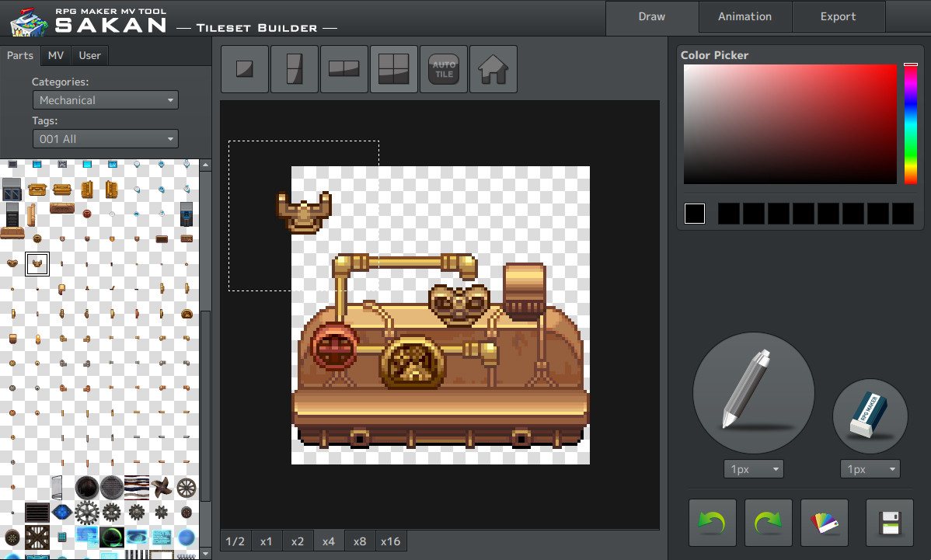Enable the Auto Tile mode
This screenshot has width=931, height=560.
(443, 68)
